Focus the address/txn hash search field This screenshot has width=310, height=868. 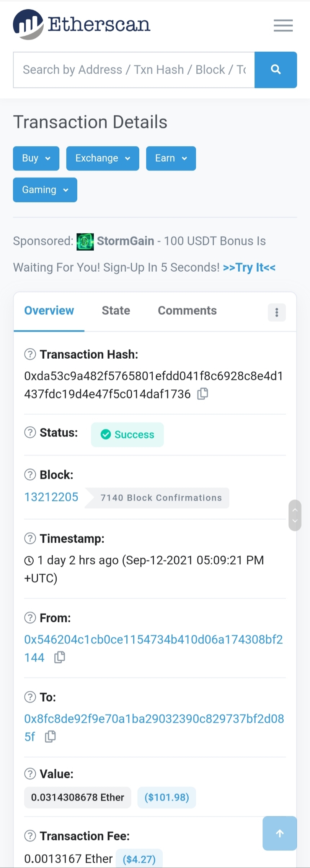[134, 70]
